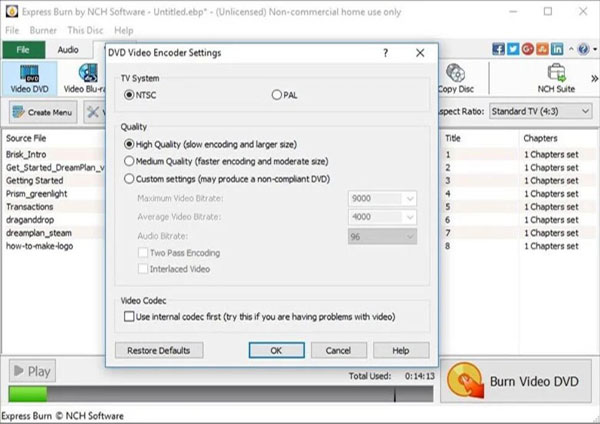Open Audio Bitrate dropdown
This screenshot has height=424, width=600.
tap(382, 236)
